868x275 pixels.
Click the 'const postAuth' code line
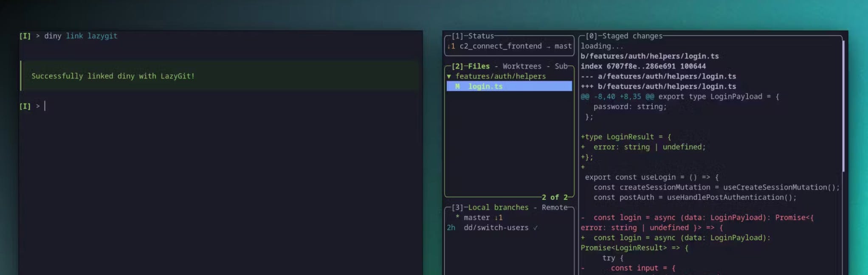[695, 198]
